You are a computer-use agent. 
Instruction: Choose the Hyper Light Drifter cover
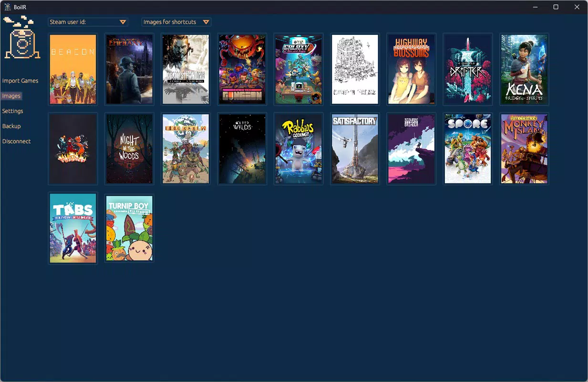click(x=467, y=69)
